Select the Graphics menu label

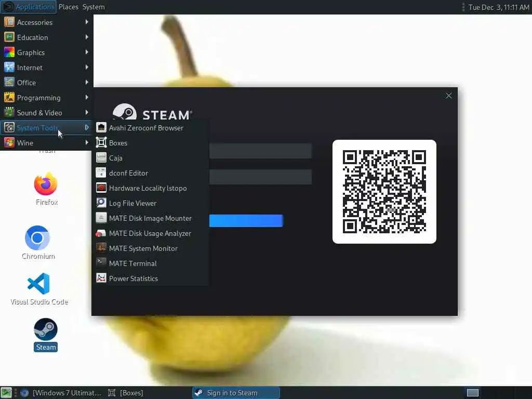[x=31, y=52]
